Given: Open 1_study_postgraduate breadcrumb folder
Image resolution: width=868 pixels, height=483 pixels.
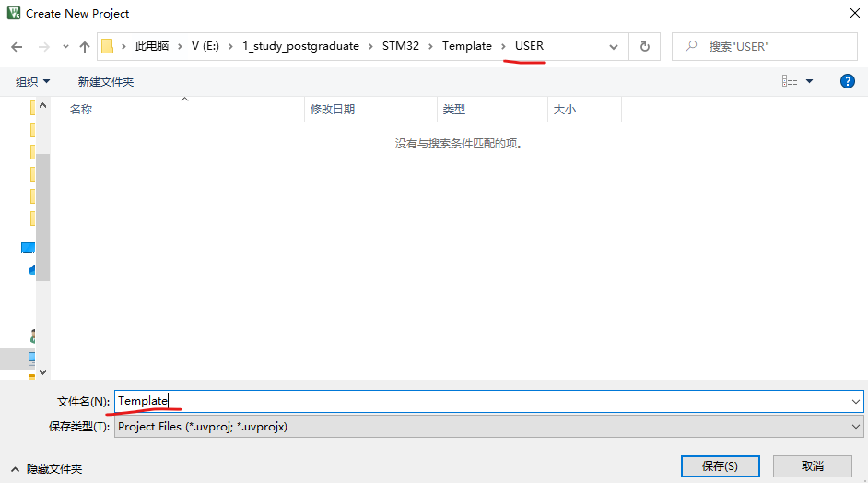Looking at the screenshot, I should pyautogui.click(x=300, y=46).
